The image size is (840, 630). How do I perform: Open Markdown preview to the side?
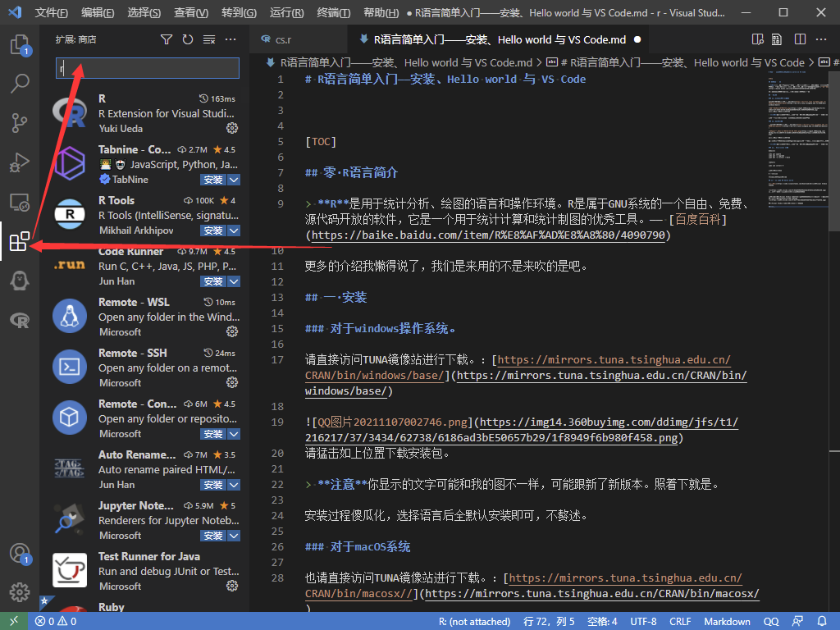point(758,39)
